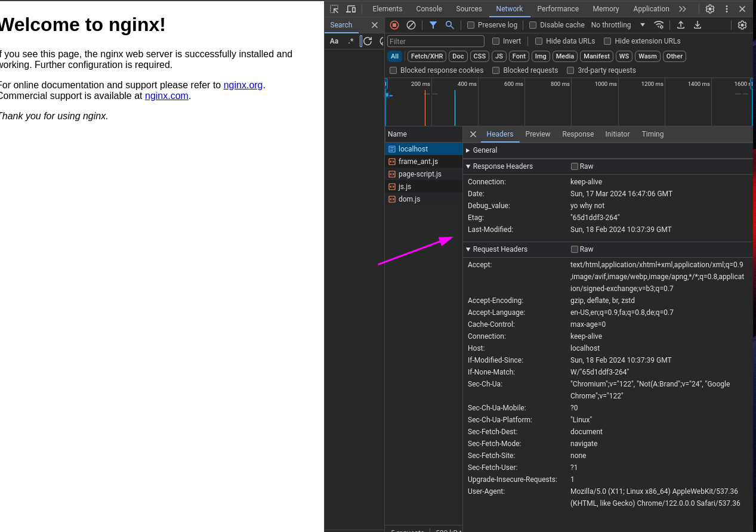Enable Disable cache checkbox
Screen dimensions: 756x532
[533, 25]
